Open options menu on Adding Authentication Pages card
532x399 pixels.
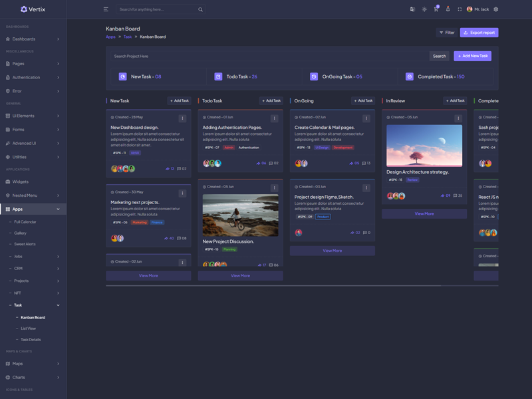point(275,118)
